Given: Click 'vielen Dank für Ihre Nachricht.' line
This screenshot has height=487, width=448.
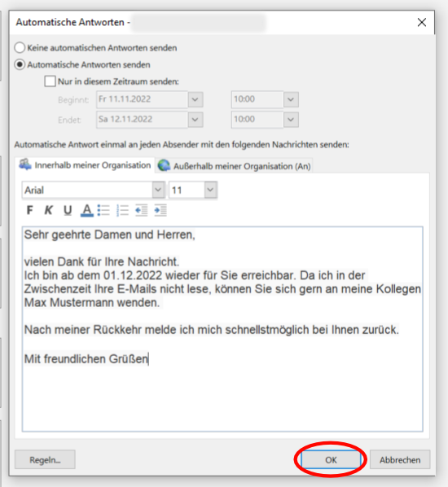Looking at the screenshot, I should click(x=102, y=262).
